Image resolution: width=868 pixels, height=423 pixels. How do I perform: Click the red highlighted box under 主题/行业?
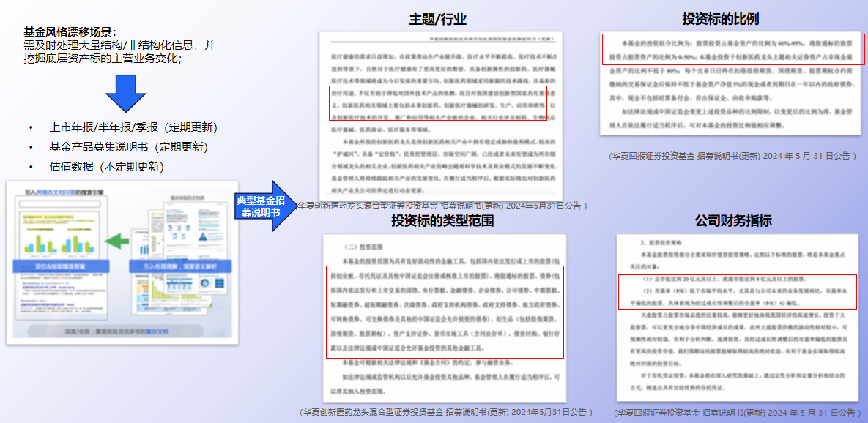[x=437, y=108]
